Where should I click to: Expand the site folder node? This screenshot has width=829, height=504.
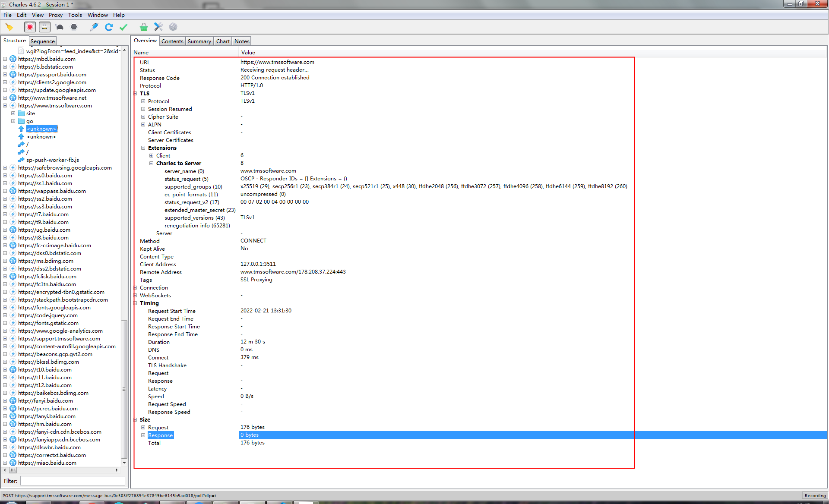[13, 113]
